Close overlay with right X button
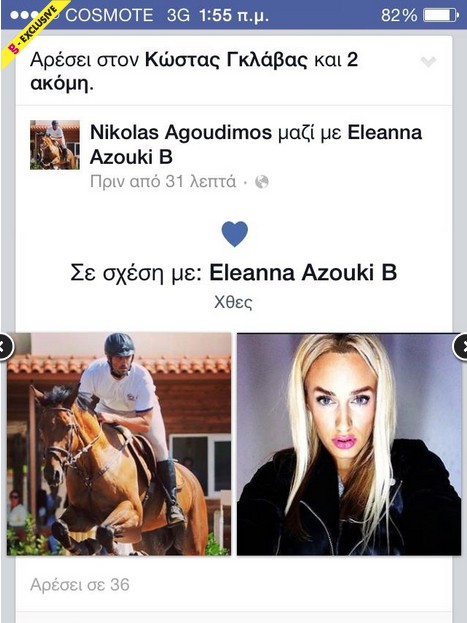 [x=461, y=347]
